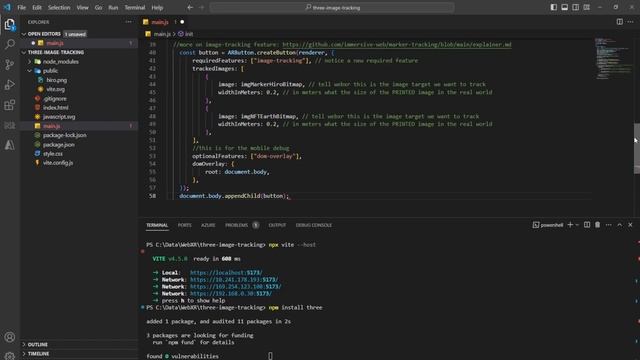Toggle the bottom panel layout icon
This screenshot has width=640, height=360.
click(564, 7)
